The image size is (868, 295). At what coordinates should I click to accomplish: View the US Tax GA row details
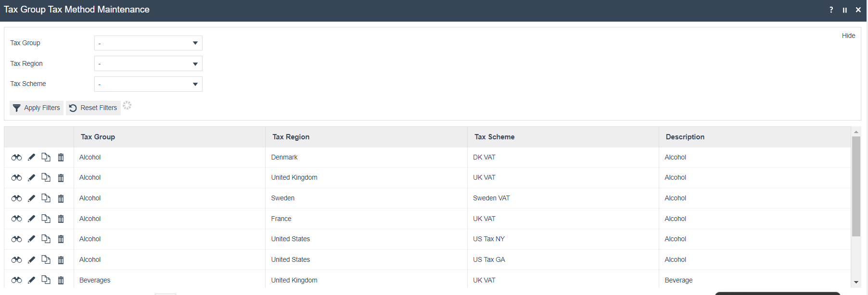(16, 259)
